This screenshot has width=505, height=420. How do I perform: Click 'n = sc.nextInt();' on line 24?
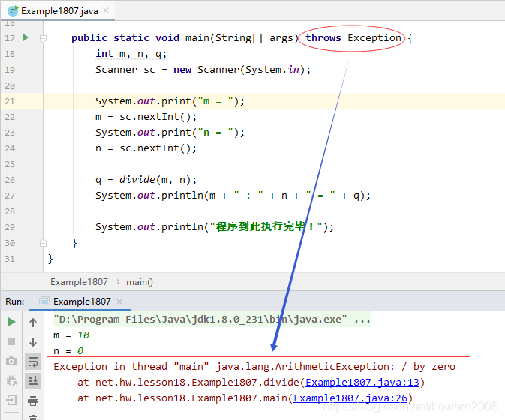point(146,148)
